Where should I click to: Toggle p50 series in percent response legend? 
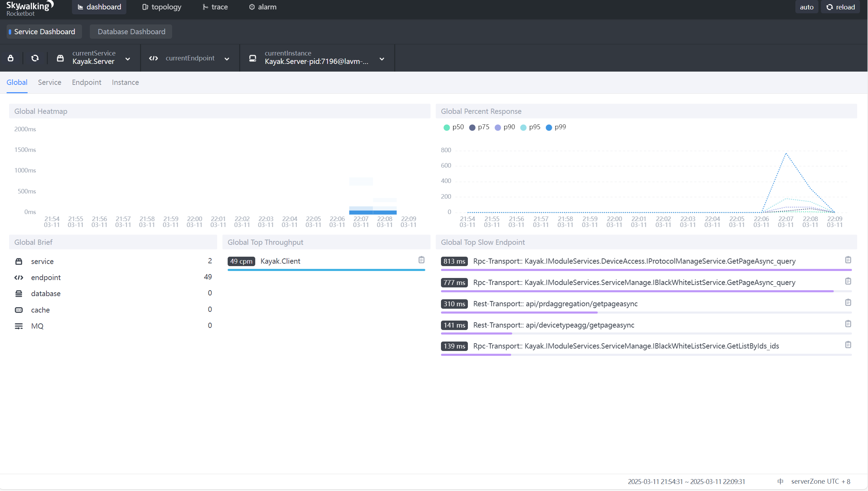(453, 127)
